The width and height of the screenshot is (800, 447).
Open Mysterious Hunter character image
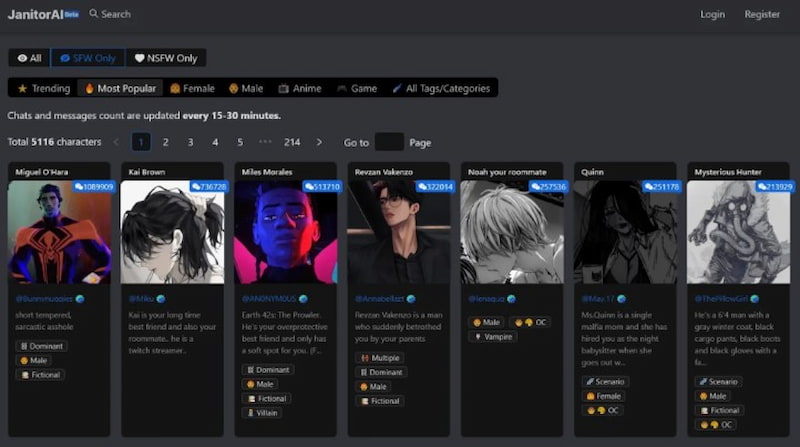click(x=739, y=232)
